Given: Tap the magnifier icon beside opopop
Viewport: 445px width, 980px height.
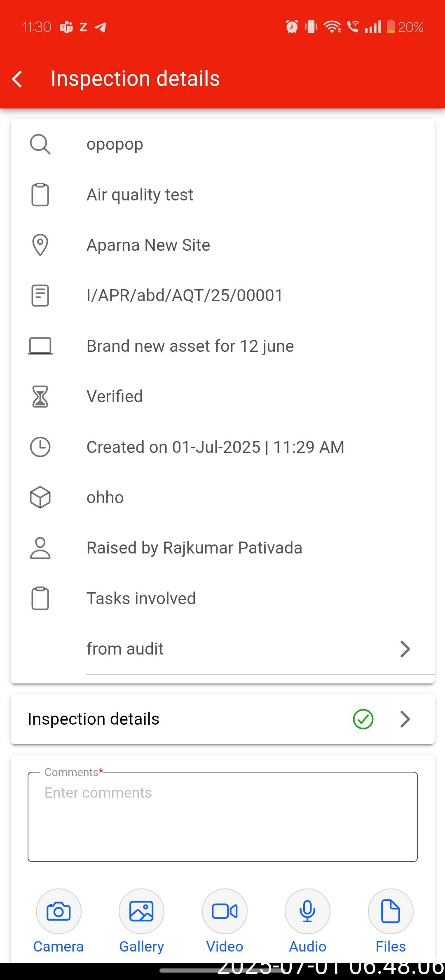Looking at the screenshot, I should tap(40, 144).
